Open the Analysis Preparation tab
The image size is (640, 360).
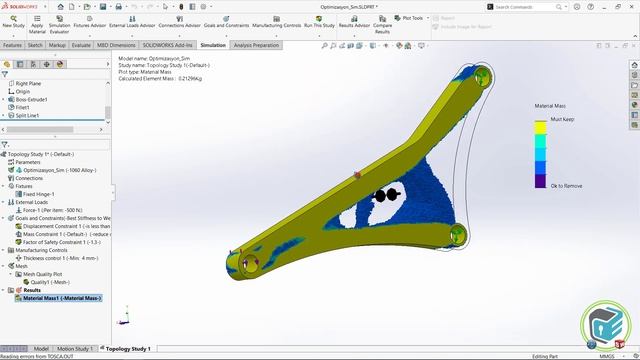click(x=256, y=45)
